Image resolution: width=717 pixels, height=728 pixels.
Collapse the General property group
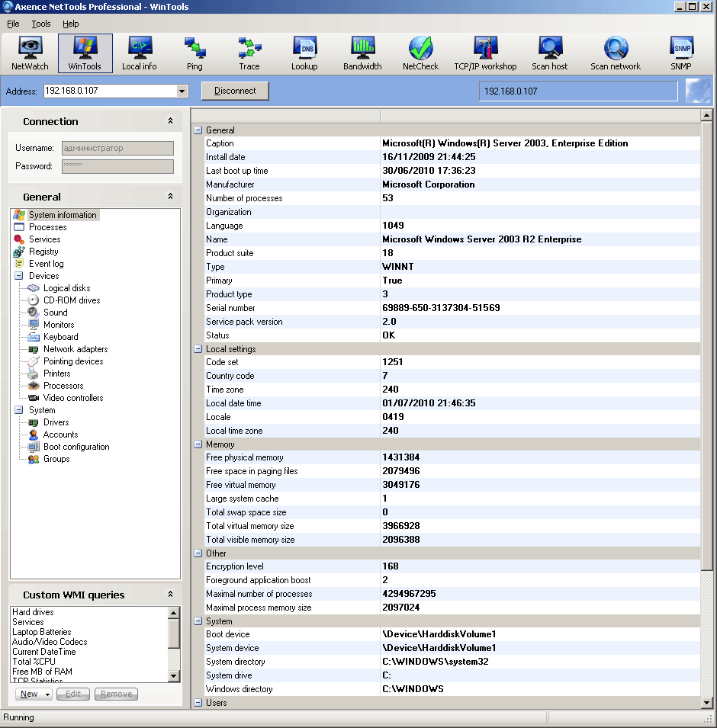tap(198, 130)
